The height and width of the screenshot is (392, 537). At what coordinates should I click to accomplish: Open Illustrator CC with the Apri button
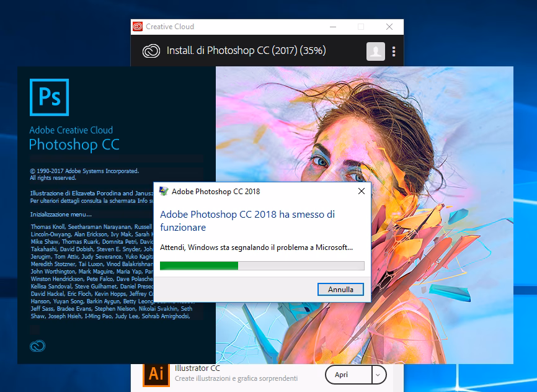341,375
